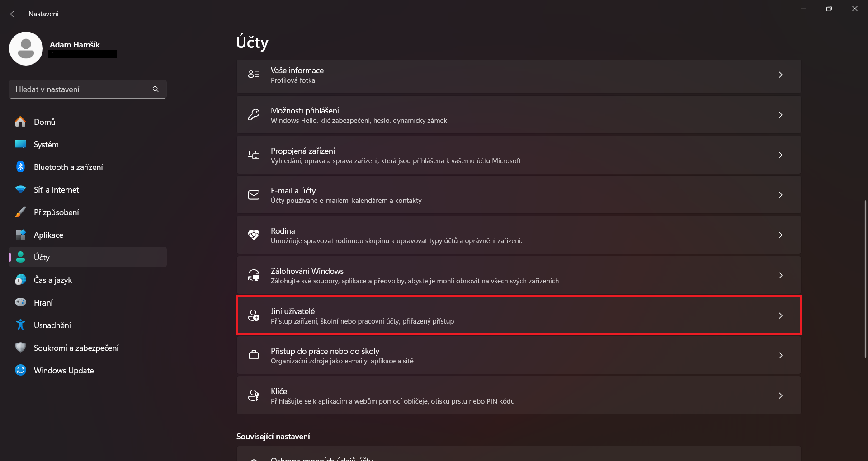The image size is (868, 461).
Task: Select the Síť a internet icon
Action: click(x=21, y=189)
